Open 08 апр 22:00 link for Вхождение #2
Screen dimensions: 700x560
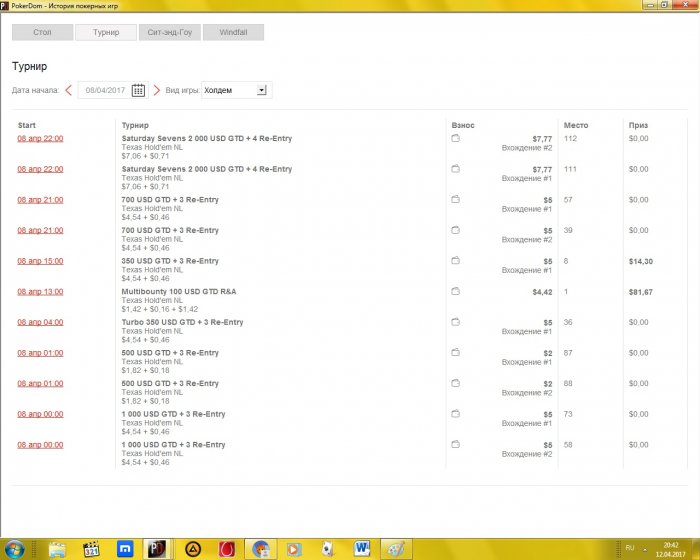40,138
